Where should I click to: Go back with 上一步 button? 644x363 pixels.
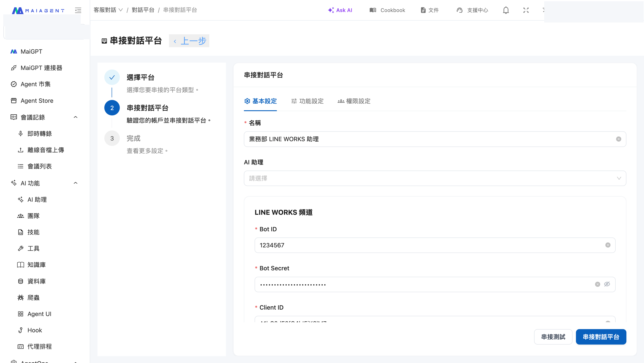coord(189,41)
